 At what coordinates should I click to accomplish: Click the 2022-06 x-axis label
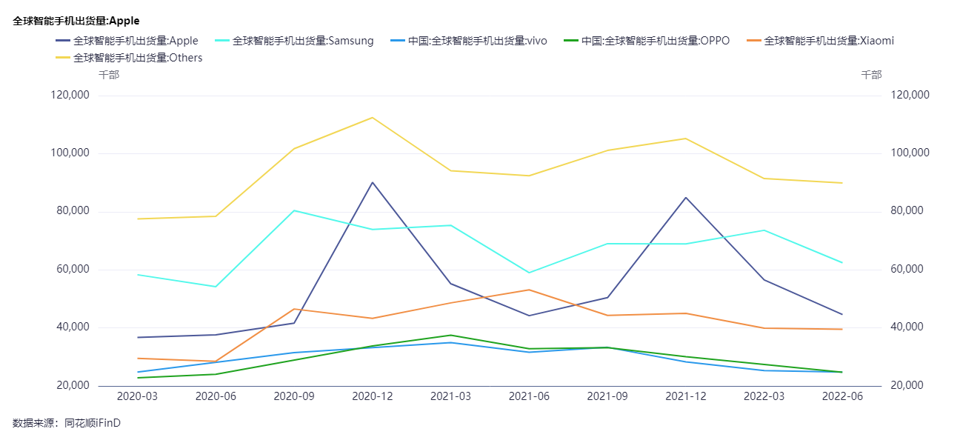pos(842,396)
